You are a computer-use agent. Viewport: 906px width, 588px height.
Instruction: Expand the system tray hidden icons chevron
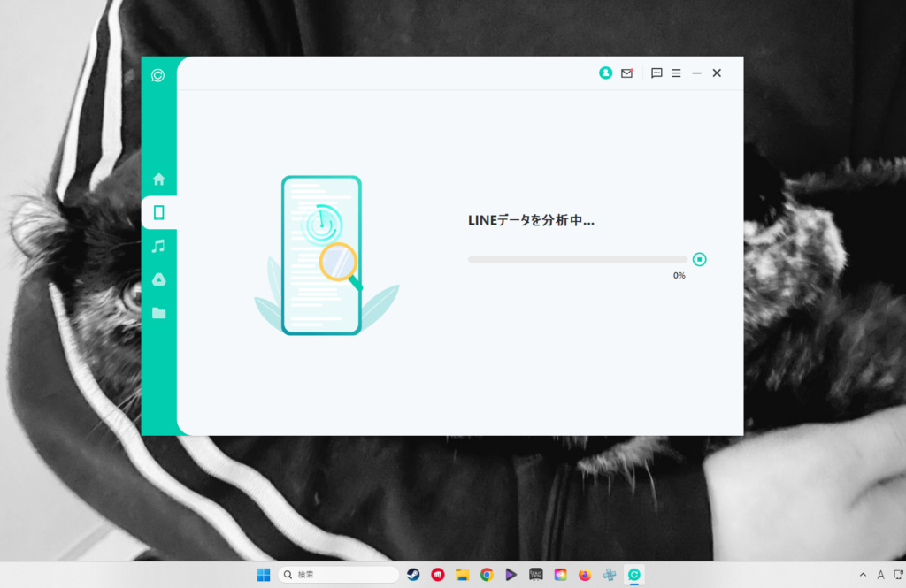point(863,575)
